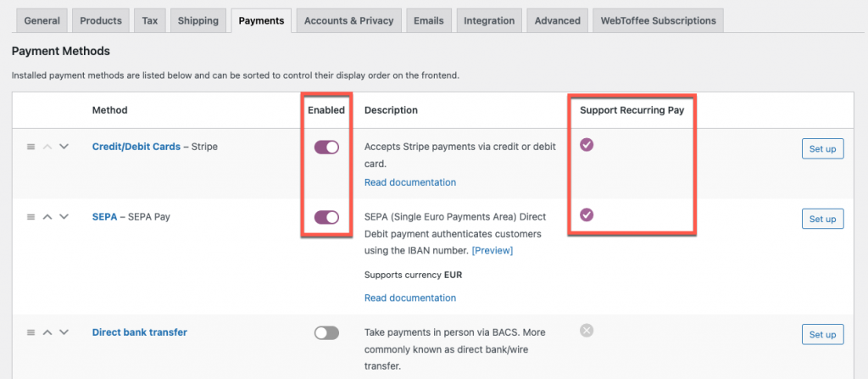Click recurring pay cross icon for Direct bank transfer
868x379 pixels.
[587, 330]
